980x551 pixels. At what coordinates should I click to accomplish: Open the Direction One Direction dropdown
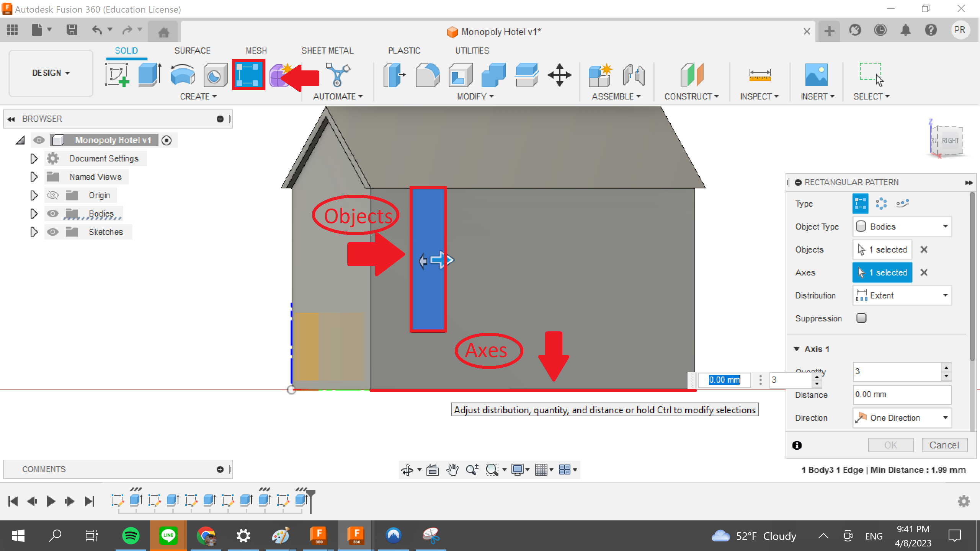pos(902,418)
